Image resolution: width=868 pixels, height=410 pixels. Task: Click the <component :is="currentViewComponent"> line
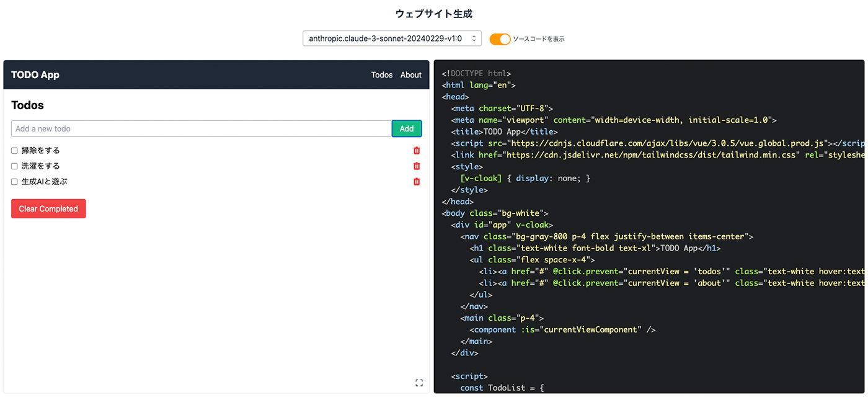click(562, 329)
